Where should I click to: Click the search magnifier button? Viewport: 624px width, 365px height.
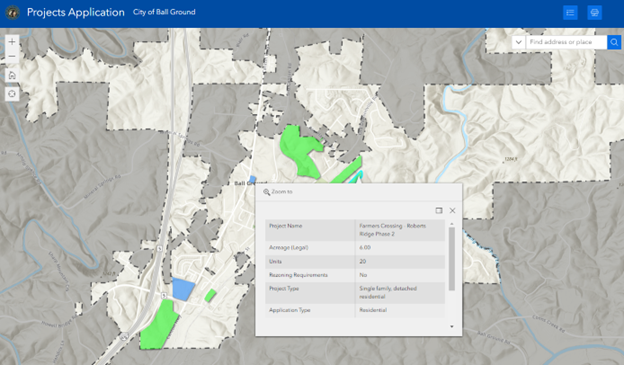pos(614,42)
